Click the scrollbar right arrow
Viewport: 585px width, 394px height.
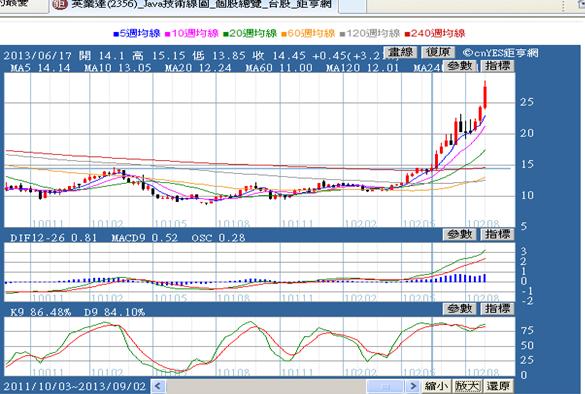[x=413, y=386]
